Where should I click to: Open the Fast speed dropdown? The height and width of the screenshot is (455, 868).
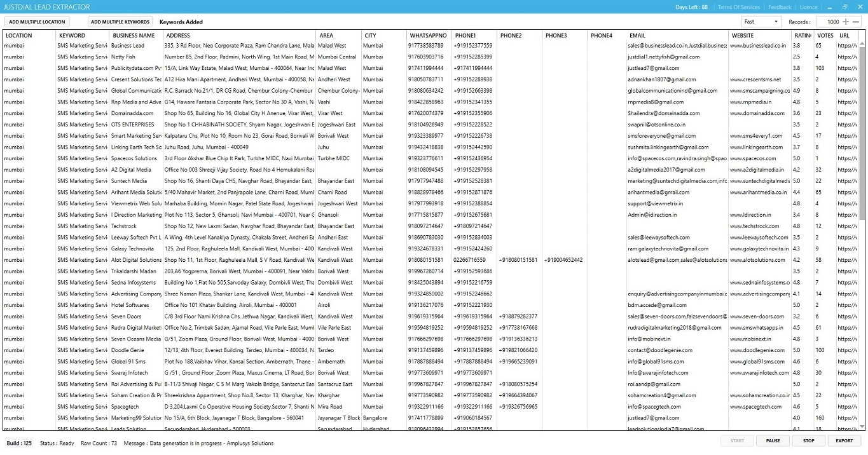(761, 22)
